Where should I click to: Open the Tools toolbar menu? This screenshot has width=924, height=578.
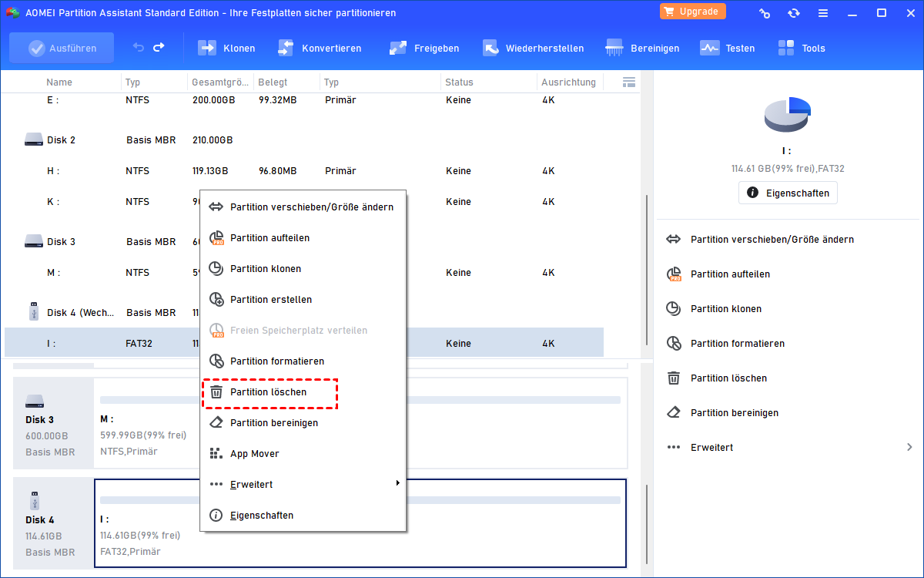click(801, 48)
